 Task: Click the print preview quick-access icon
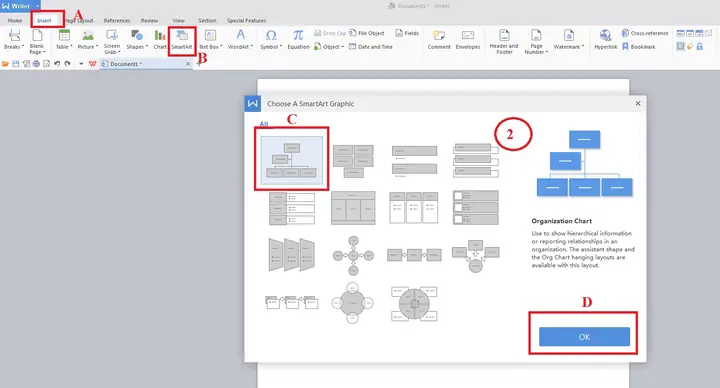coord(46,64)
